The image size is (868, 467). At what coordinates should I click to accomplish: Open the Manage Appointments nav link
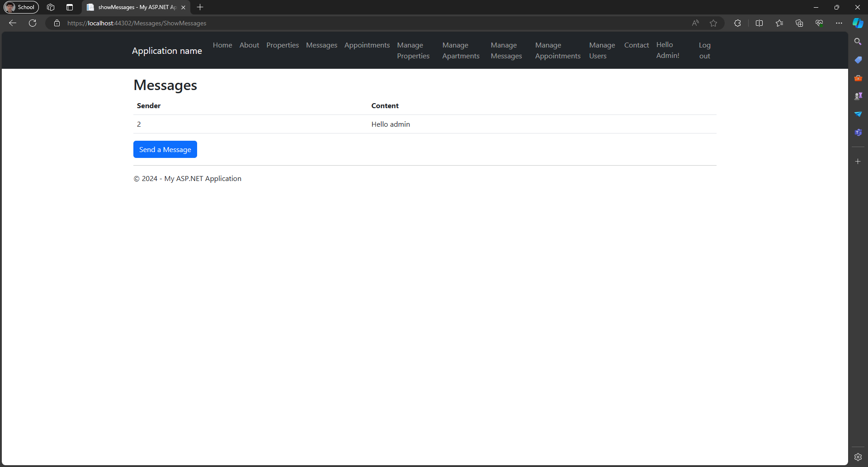(x=558, y=51)
